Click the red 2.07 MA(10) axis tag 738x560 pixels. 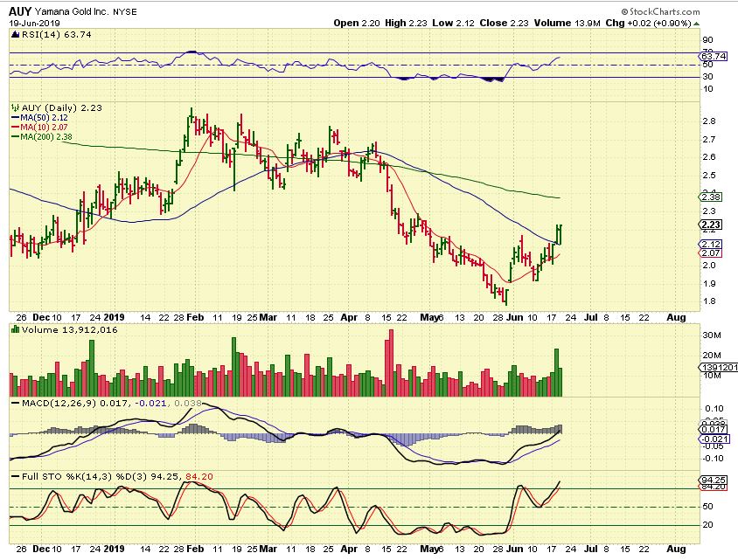[x=711, y=253]
